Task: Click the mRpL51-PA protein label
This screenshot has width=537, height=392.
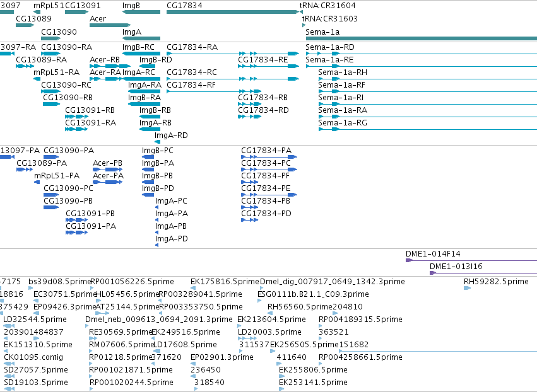Action: (x=57, y=176)
